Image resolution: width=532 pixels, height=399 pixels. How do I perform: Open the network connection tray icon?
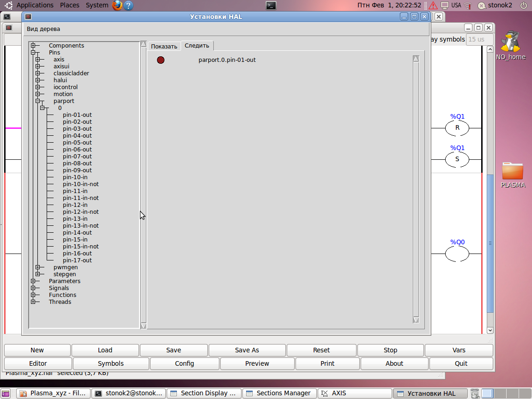point(468,6)
